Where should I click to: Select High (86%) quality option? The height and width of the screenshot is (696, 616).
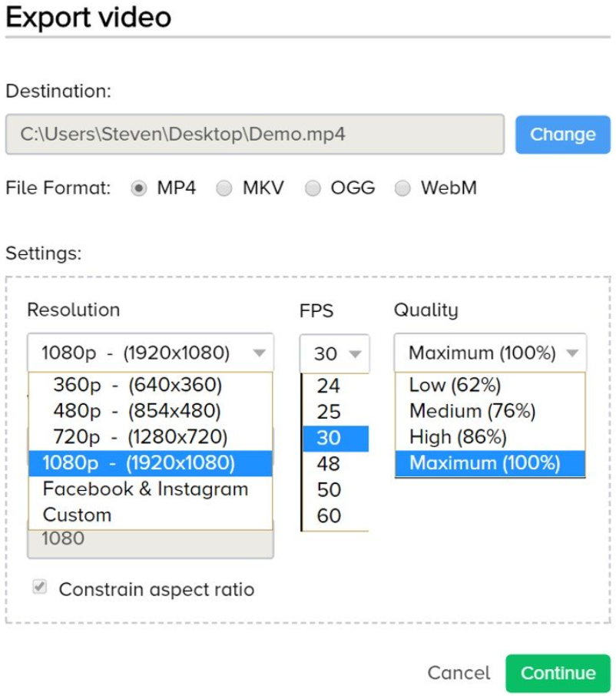pos(490,437)
